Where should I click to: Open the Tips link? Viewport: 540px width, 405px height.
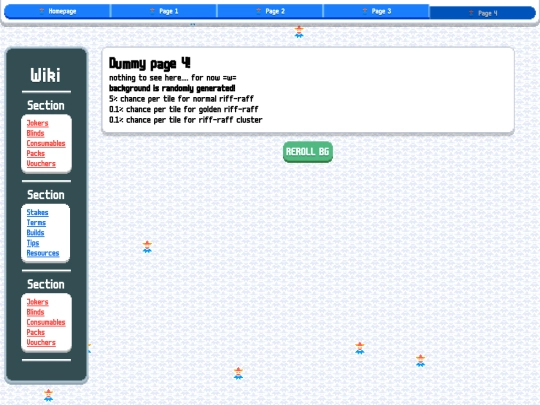[x=33, y=243]
